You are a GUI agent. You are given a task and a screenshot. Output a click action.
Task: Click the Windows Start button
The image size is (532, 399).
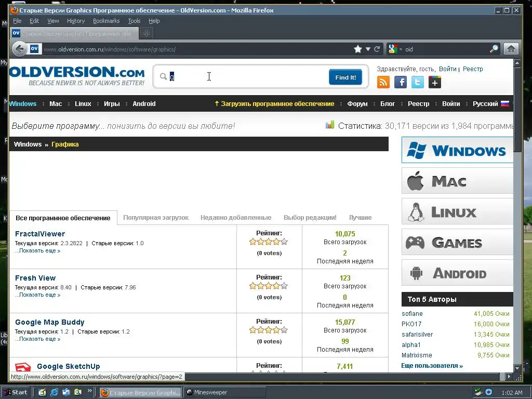[16, 392]
